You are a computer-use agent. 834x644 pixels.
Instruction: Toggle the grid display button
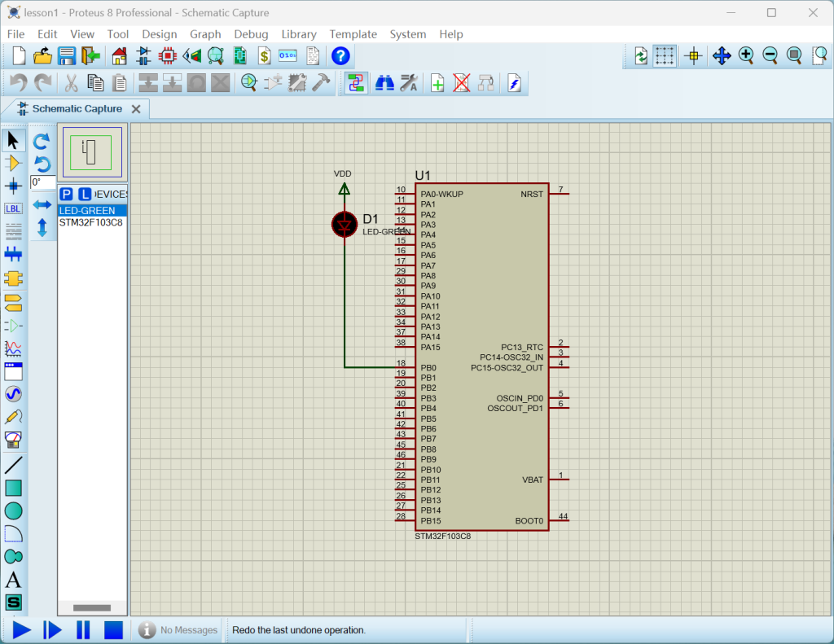665,56
